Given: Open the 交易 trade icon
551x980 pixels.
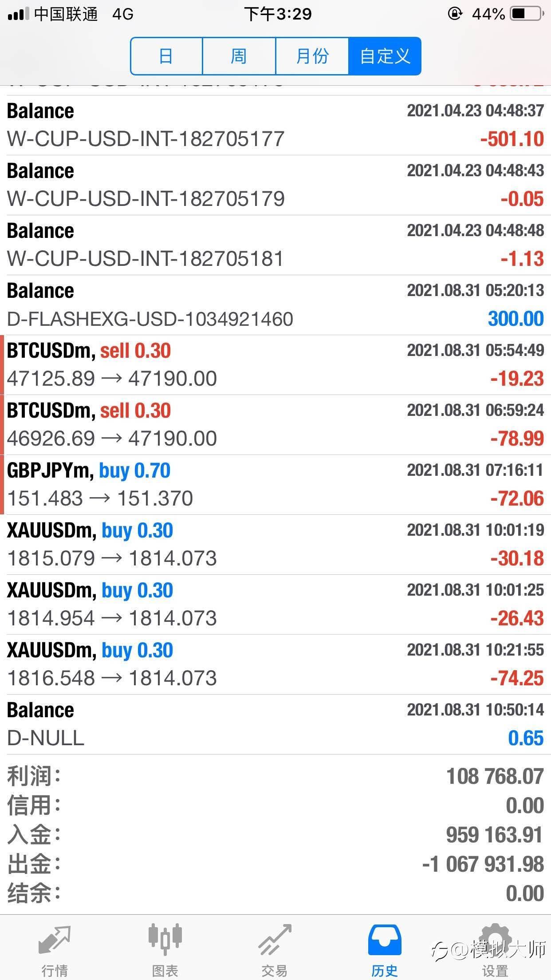Looking at the screenshot, I should [275, 940].
